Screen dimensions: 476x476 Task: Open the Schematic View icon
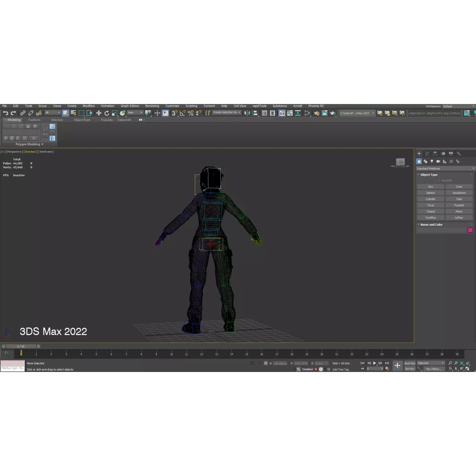[x=298, y=113]
